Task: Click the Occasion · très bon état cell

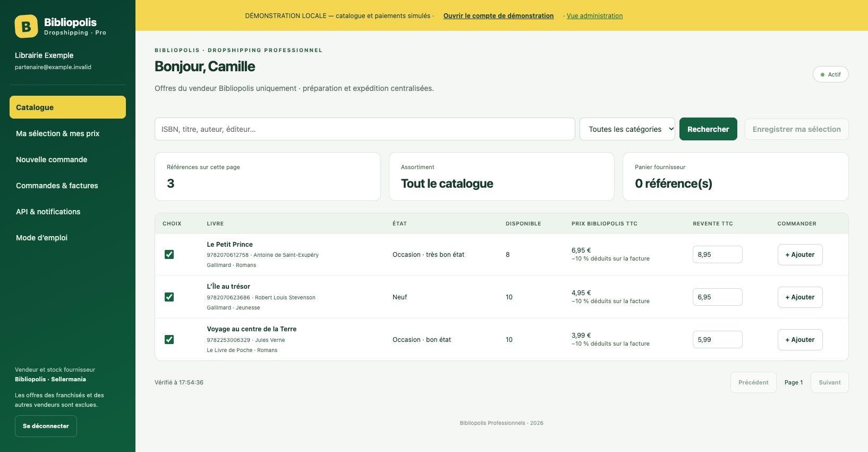Action: 428,255
